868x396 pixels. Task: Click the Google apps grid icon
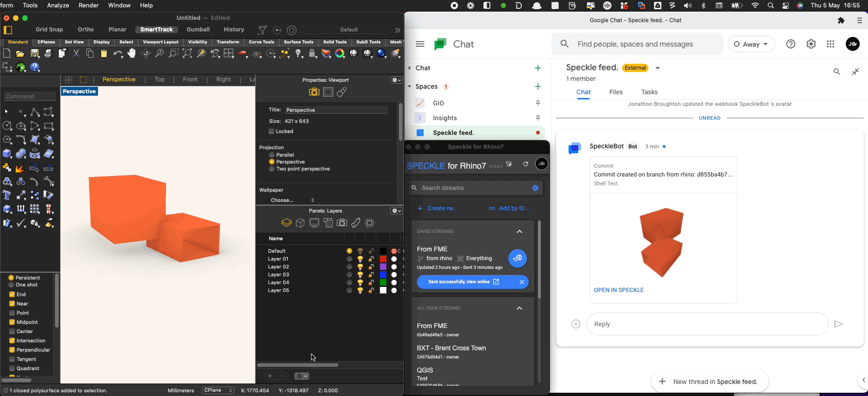click(x=831, y=44)
